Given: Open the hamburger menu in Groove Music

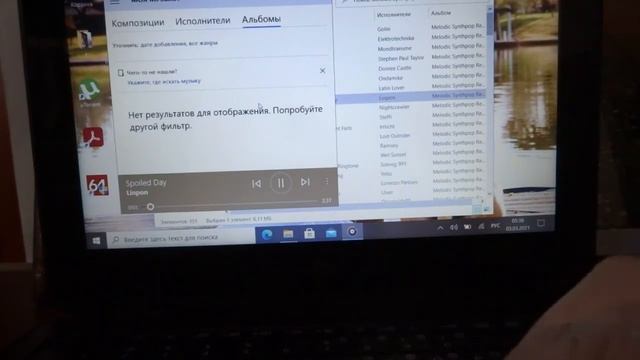Looking at the screenshot, I should click(x=115, y=2).
